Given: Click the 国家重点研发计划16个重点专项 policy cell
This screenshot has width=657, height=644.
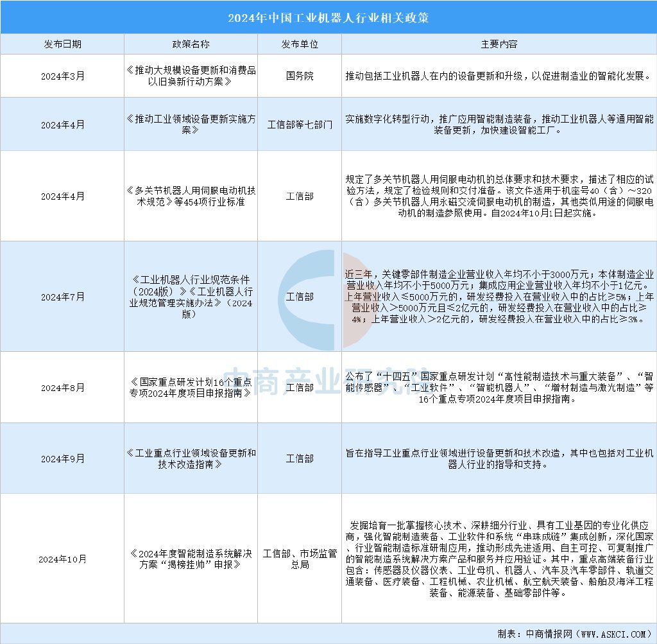Looking at the screenshot, I should point(191,387).
